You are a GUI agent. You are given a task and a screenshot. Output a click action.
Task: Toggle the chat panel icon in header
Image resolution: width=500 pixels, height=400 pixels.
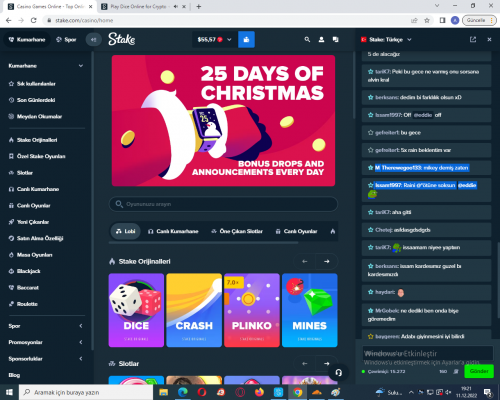(336, 39)
